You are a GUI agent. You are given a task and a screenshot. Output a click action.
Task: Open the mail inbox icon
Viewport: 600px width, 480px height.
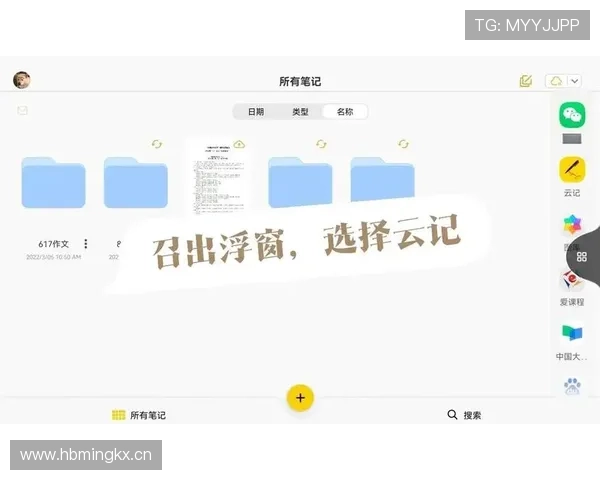[23, 111]
